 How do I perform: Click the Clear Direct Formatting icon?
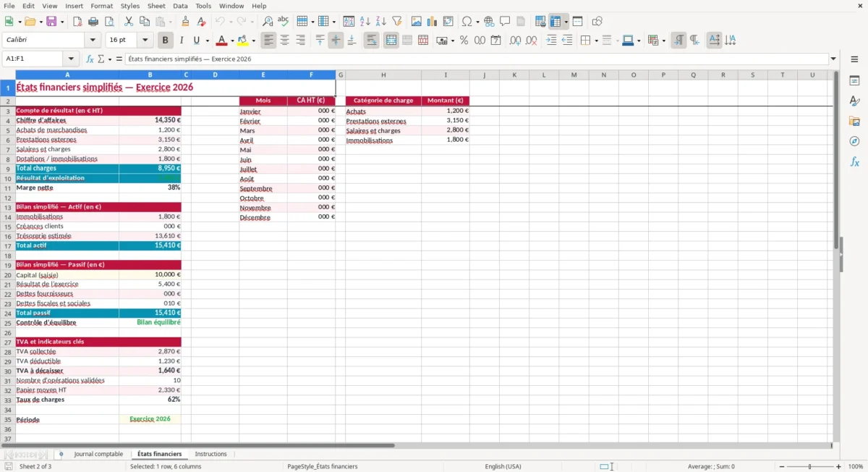pos(202,22)
